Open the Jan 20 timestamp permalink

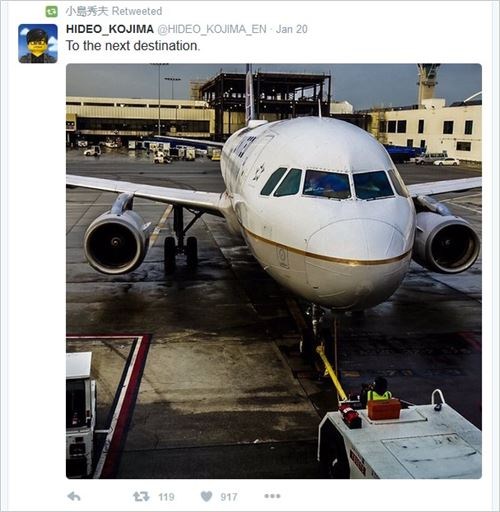(292, 29)
